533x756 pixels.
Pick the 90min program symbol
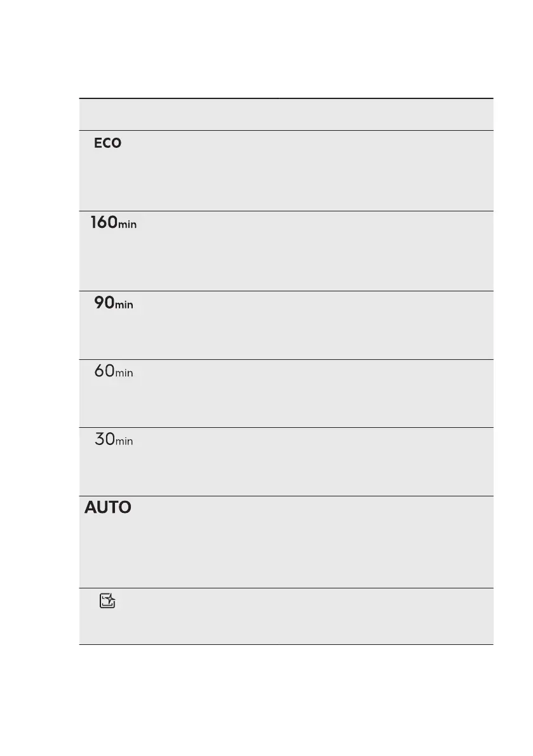[x=114, y=303]
